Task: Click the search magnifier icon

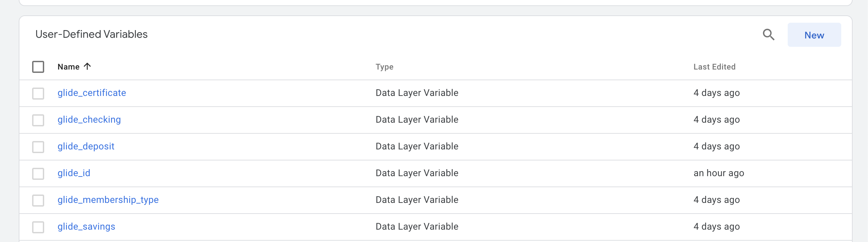Action: point(768,35)
